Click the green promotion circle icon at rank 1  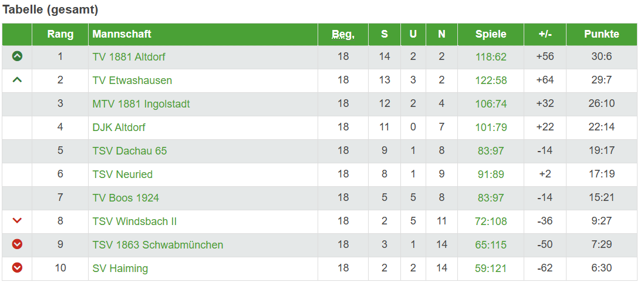click(17, 56)
